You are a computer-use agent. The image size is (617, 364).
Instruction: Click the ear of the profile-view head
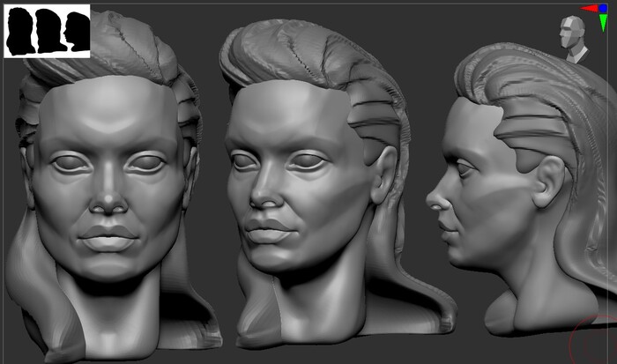click(x=548, y=182)
